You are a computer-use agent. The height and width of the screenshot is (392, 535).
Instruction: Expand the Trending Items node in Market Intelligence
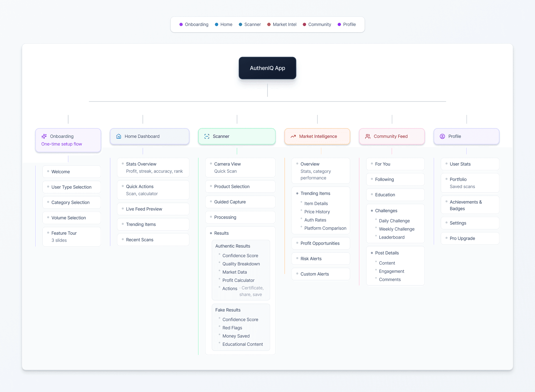(315, 194)
